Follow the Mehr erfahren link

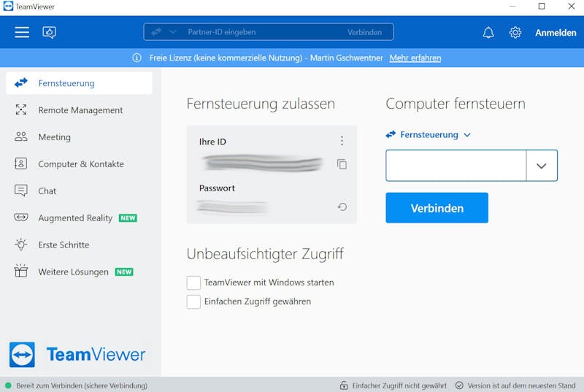(x=415, y=58)
